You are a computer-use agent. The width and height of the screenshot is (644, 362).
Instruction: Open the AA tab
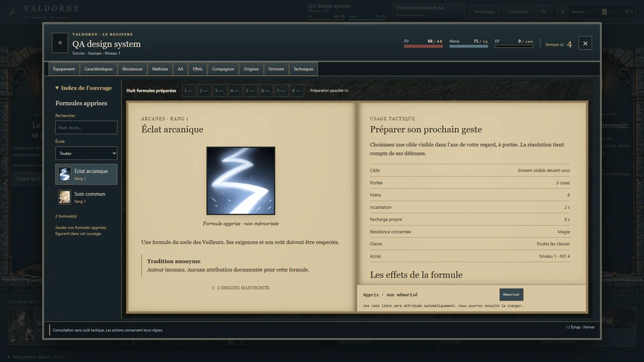pos(180,69)
